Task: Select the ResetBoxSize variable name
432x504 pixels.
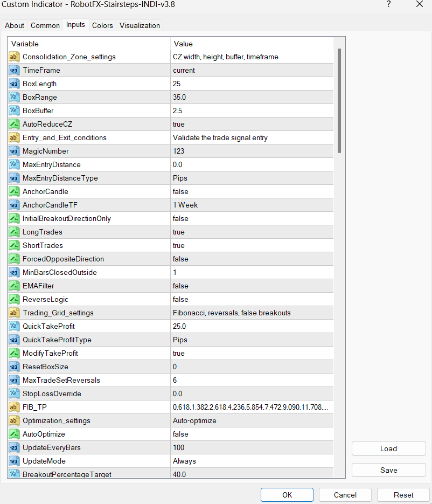Action: pos(45,367)
